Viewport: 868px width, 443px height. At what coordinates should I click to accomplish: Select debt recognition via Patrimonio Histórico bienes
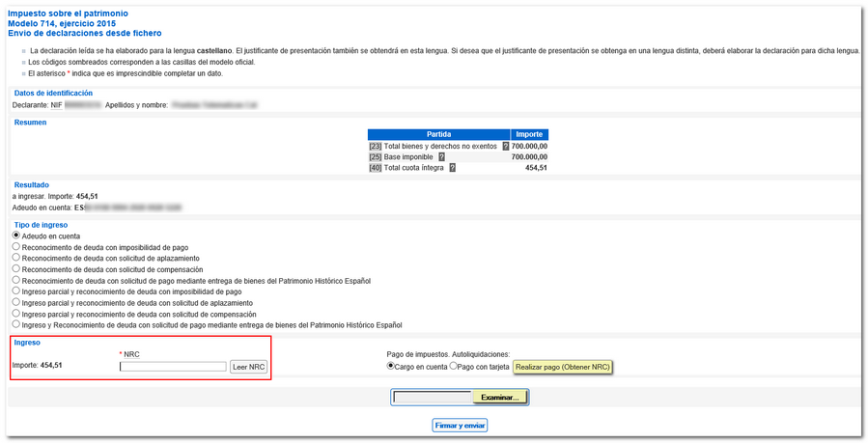tap(15, 280)
